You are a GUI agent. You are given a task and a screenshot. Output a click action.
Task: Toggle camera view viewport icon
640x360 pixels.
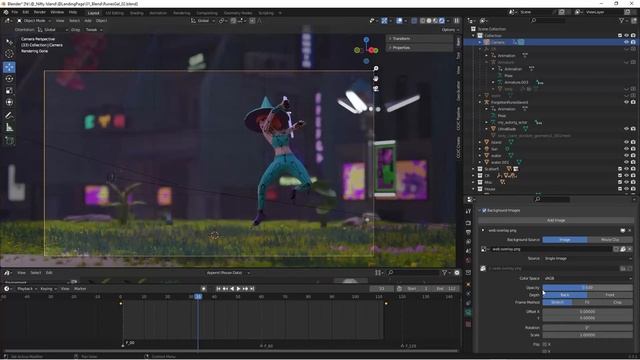[x=376, y=88]
